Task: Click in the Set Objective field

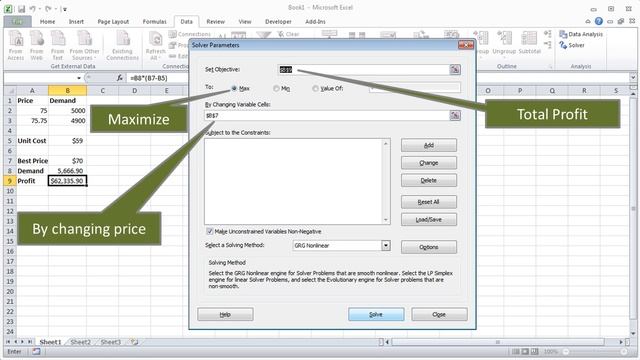Action: coord(363,69)
